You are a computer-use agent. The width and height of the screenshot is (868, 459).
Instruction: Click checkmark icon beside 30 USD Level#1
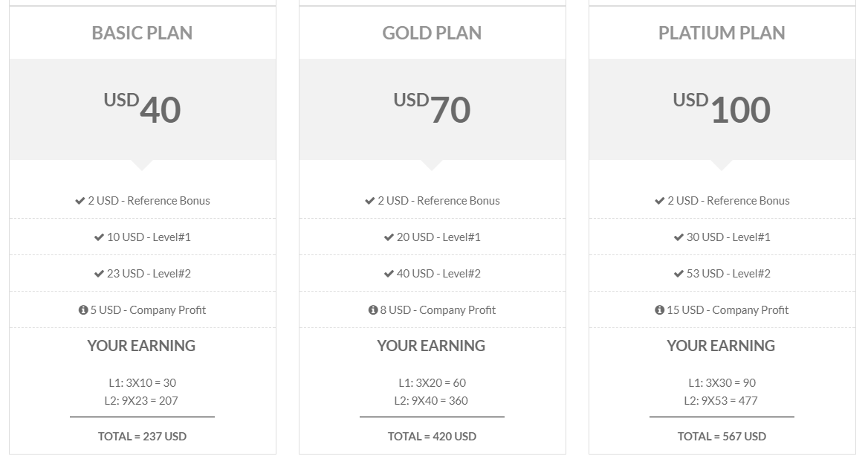678,237
